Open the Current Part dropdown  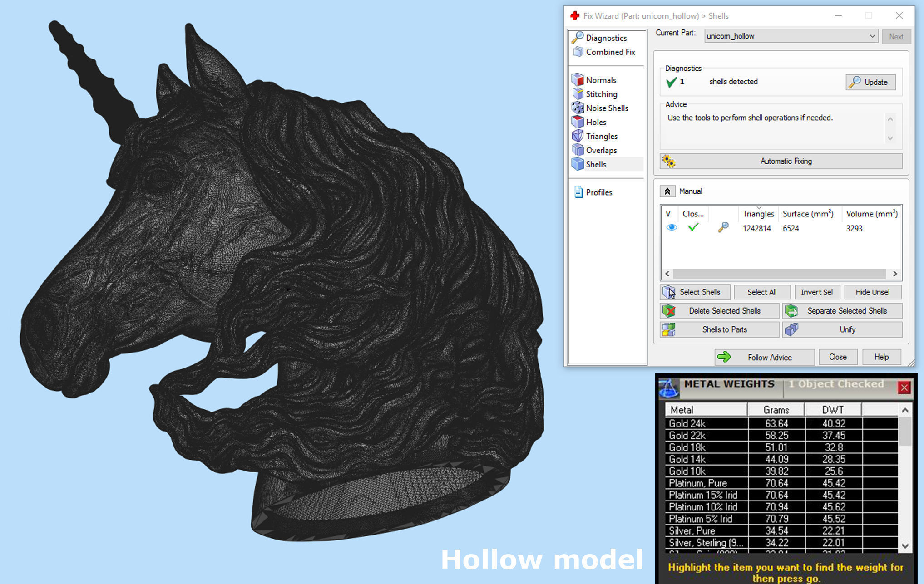pos(872,36)
